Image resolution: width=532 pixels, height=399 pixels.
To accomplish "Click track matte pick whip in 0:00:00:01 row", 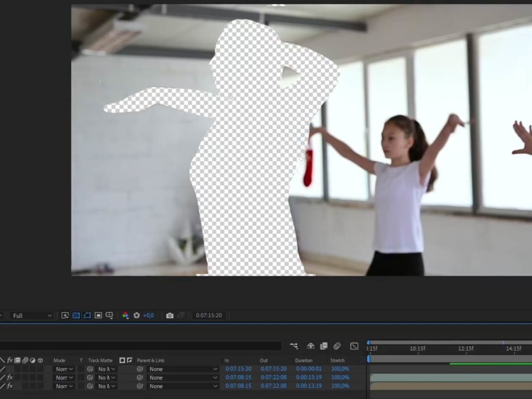I will [90, 369].
